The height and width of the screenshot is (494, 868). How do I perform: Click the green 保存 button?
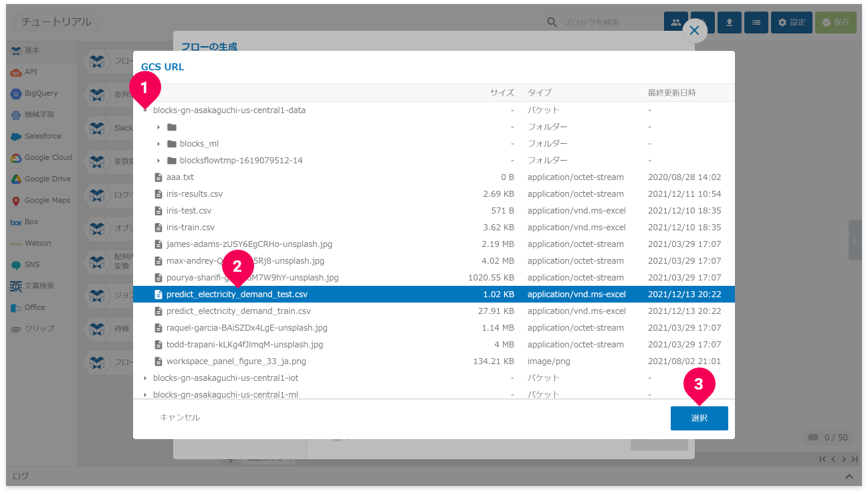pos(836,22)
